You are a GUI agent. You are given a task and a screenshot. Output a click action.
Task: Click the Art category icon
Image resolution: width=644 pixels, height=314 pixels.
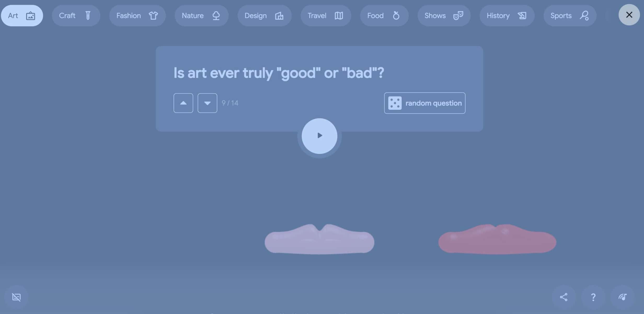[31, 16]
